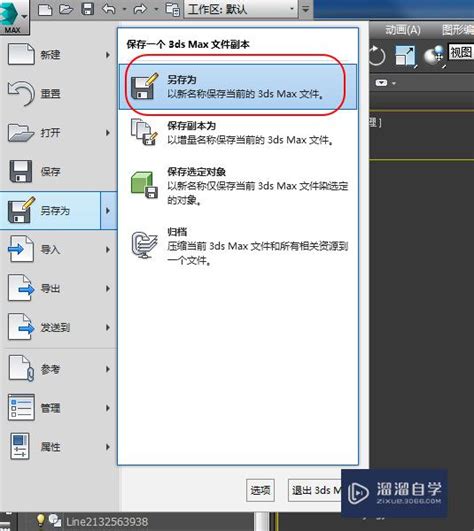Click the 属性 settings sheet icon
474x531 pixels.
coord(20,446)
